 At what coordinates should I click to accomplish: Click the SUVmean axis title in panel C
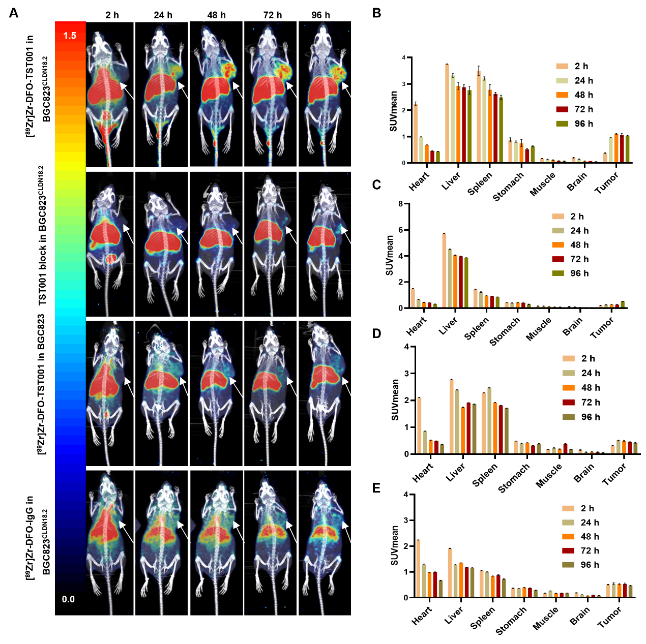(390, 255)
